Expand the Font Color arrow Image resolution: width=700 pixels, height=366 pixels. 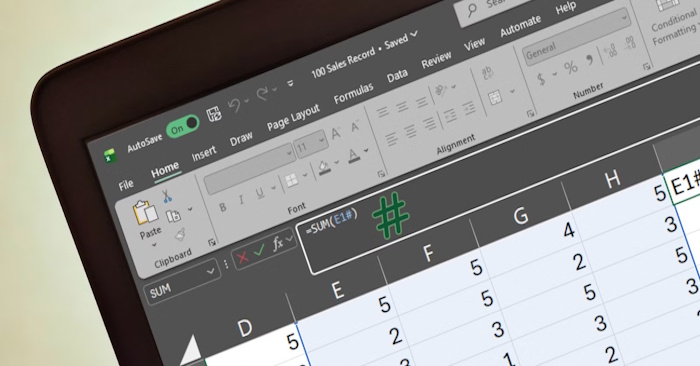pos(366,150)
